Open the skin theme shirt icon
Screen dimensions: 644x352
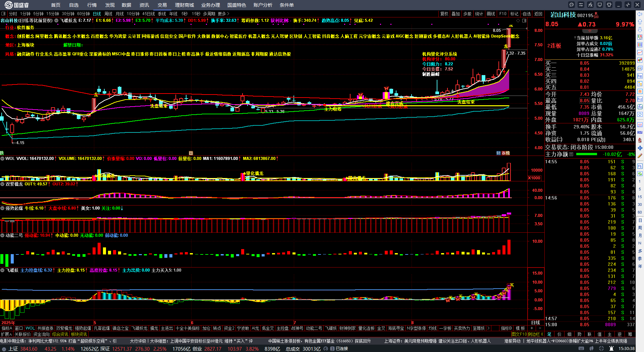coord(609,5)
